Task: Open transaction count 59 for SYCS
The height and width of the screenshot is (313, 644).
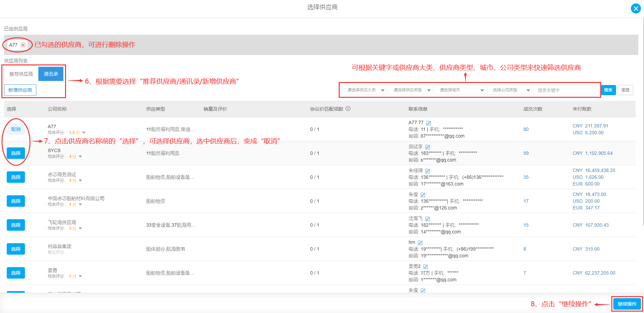Action: coord(526,153)
